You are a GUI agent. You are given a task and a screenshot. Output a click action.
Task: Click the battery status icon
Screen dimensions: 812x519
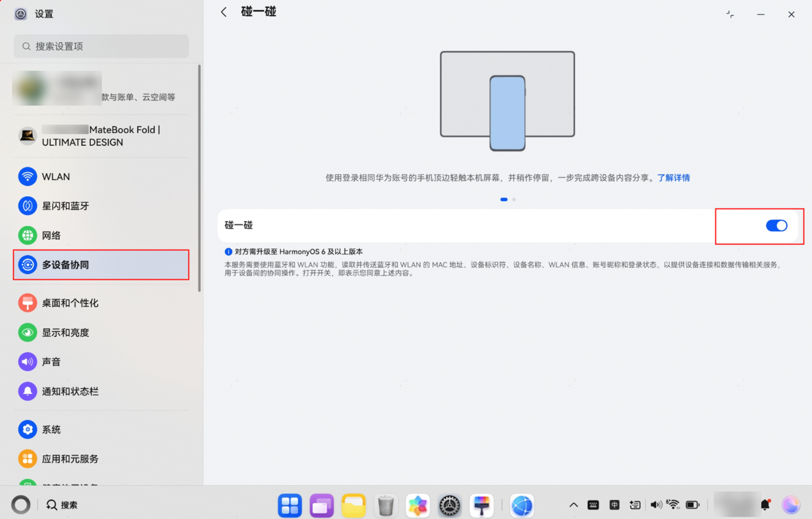coord(692,504)
